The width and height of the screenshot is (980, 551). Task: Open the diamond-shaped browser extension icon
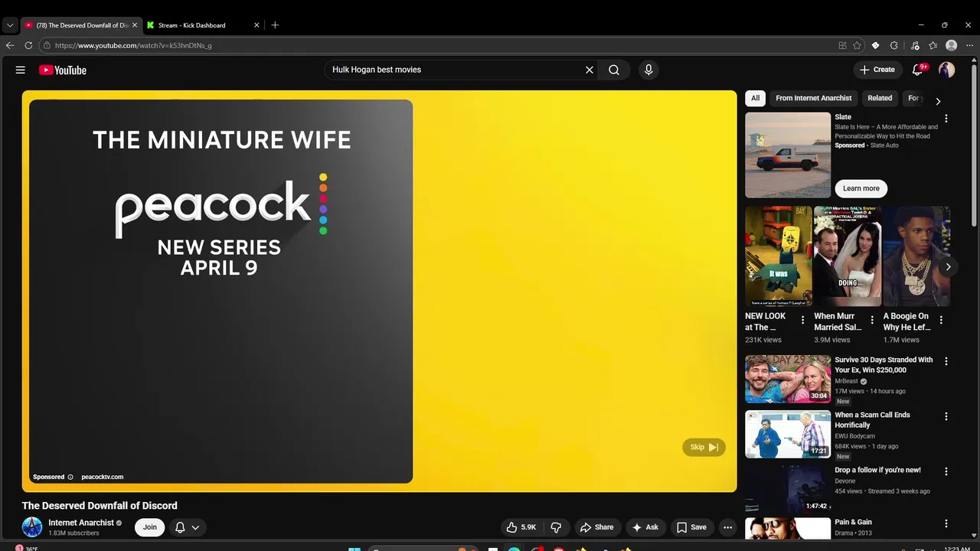pos(876,45)
